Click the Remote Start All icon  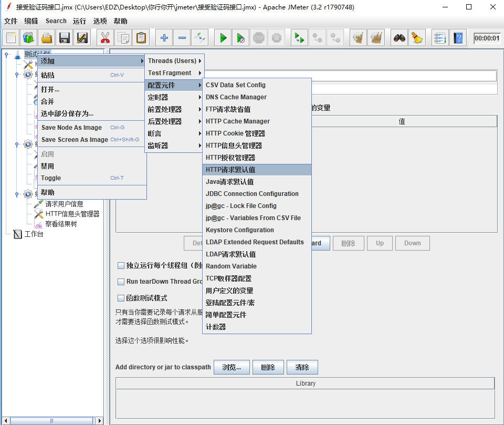(x=300, y=38)
